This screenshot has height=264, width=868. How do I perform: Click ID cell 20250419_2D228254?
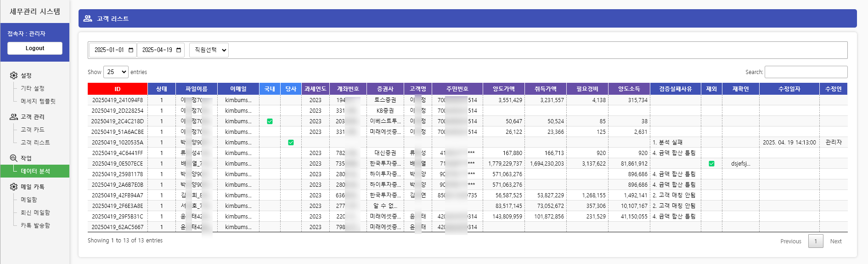pos(118,111)
